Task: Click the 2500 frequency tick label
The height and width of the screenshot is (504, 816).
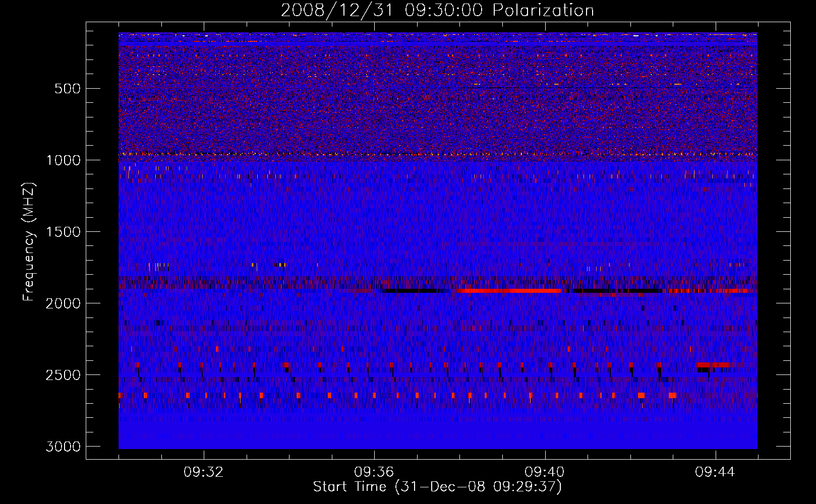Action: pos(64,375)
